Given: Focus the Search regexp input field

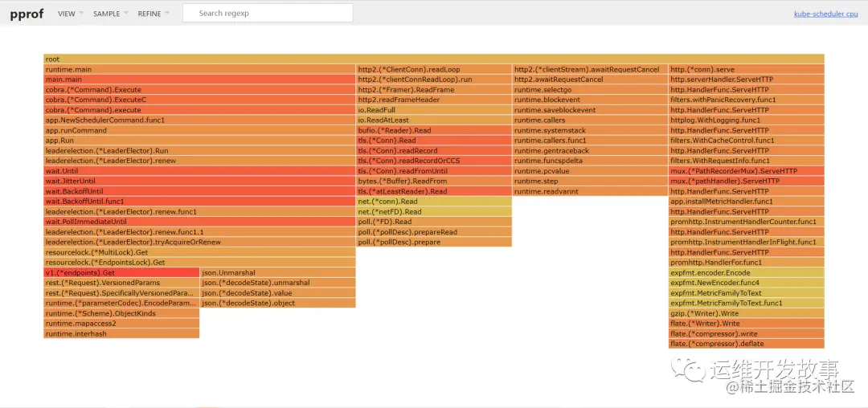Looking at the screenshot, I should (268, 14).
